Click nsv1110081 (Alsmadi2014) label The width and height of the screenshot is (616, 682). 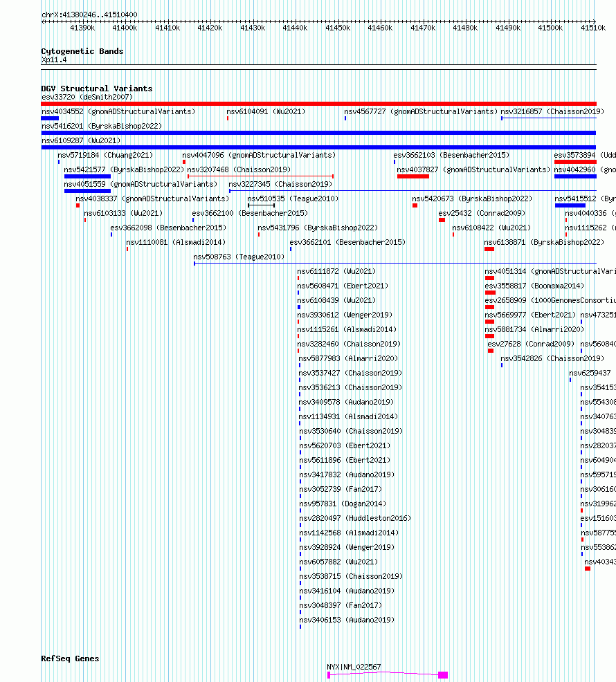point(176,242)
